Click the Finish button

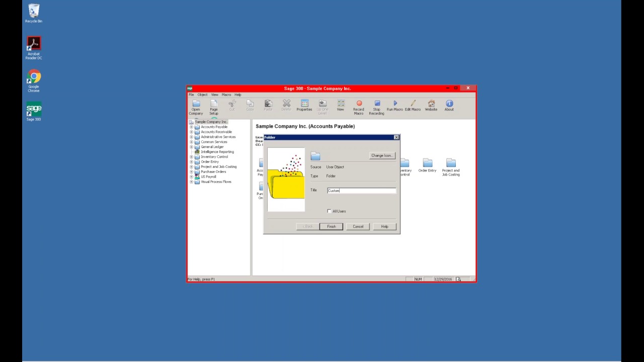(331, 226)
